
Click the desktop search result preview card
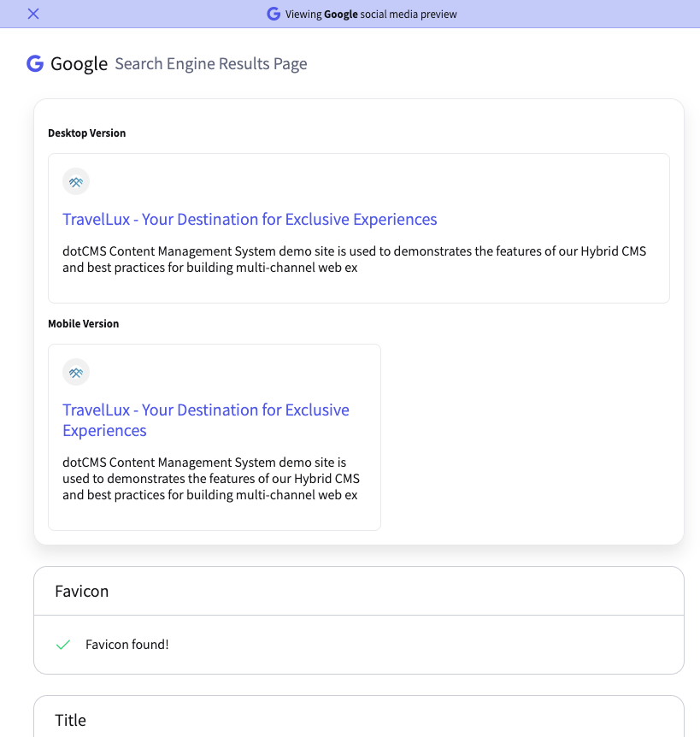click(x=359, y=228)
